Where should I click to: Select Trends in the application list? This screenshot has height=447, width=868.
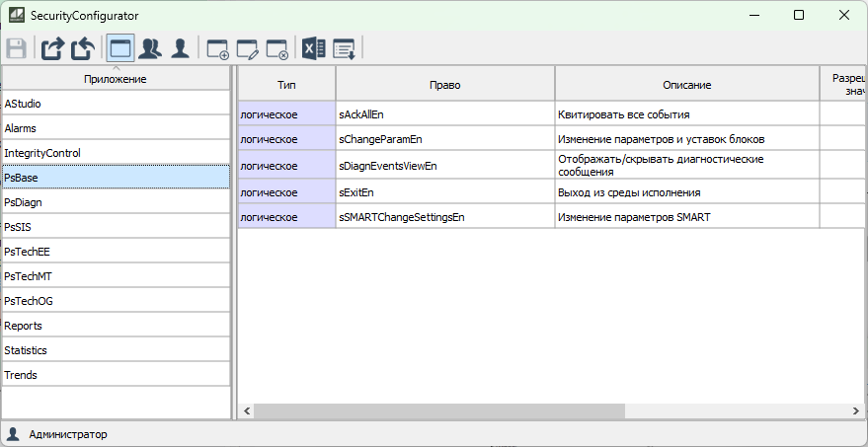(116, 375)
